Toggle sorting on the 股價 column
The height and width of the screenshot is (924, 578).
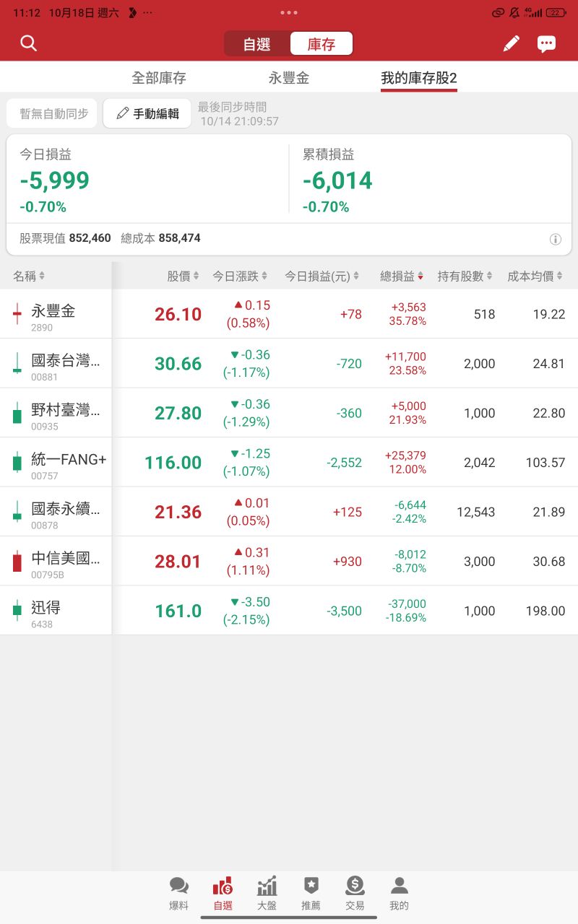[183, 275]
